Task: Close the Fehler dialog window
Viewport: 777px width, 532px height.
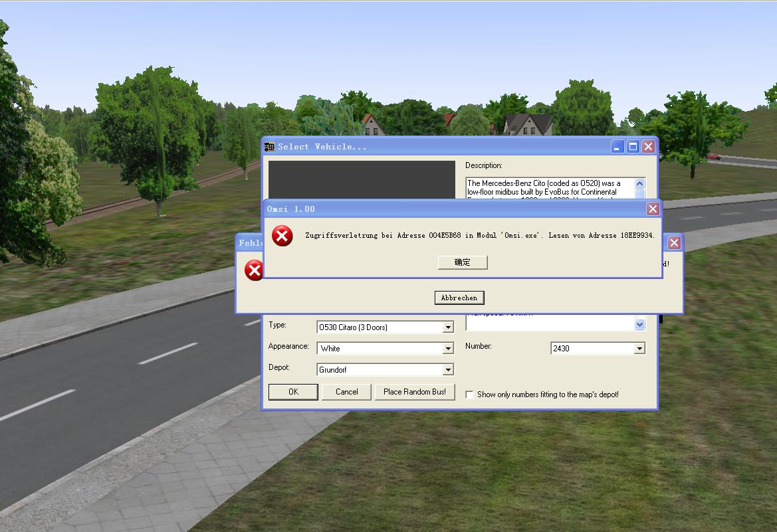Action: [x=674, y=242]
